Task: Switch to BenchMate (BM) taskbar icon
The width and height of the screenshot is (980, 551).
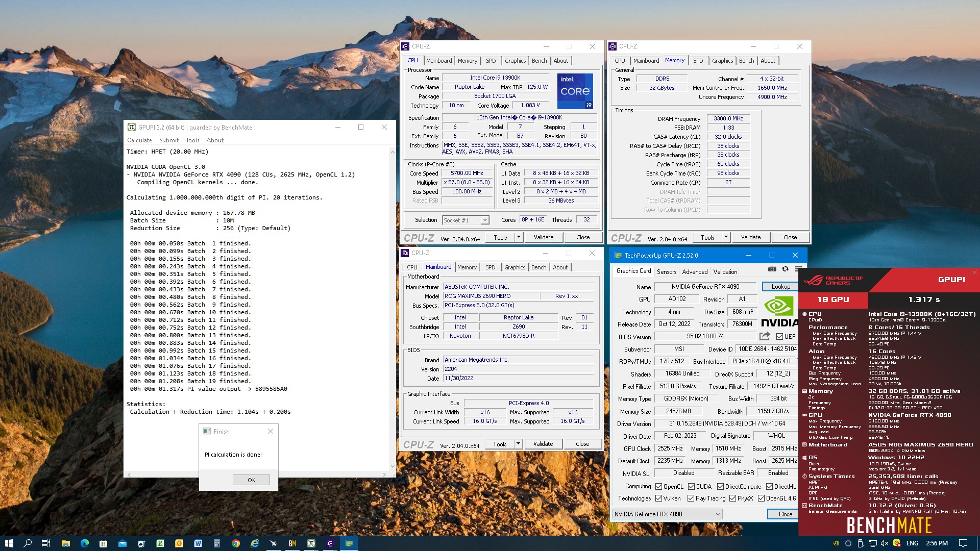Action: click(292, 543)
